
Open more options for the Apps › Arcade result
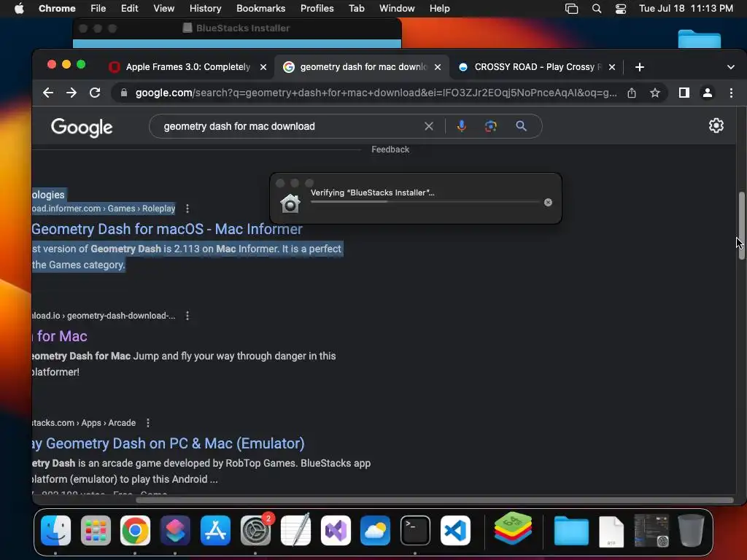(148, 423)
